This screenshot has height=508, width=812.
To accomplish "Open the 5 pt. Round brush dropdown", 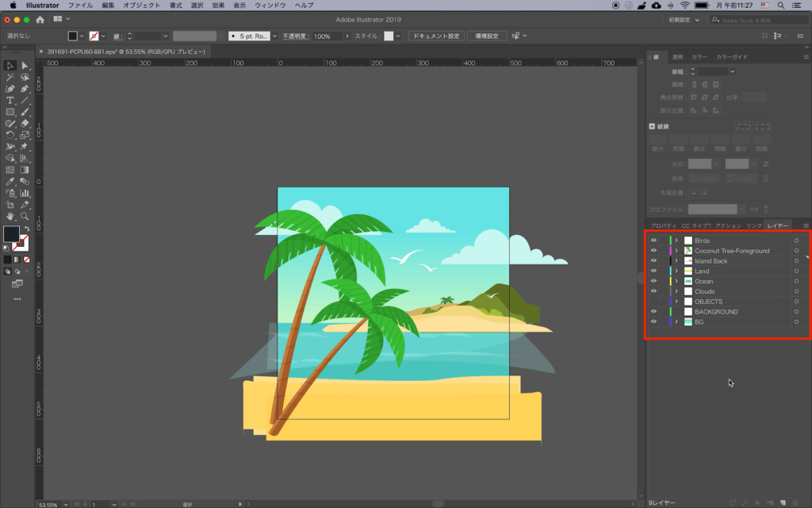I will click(x=274, y=37).
